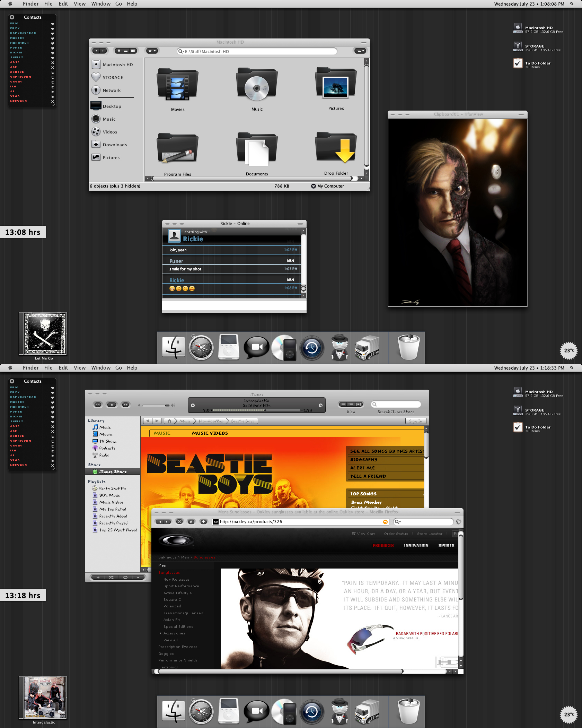This screenshot has height=728, width=582.
Task: Expand Accessories in the Oakley sidebar
Action: pyautogui.click(x=160, y=633)
